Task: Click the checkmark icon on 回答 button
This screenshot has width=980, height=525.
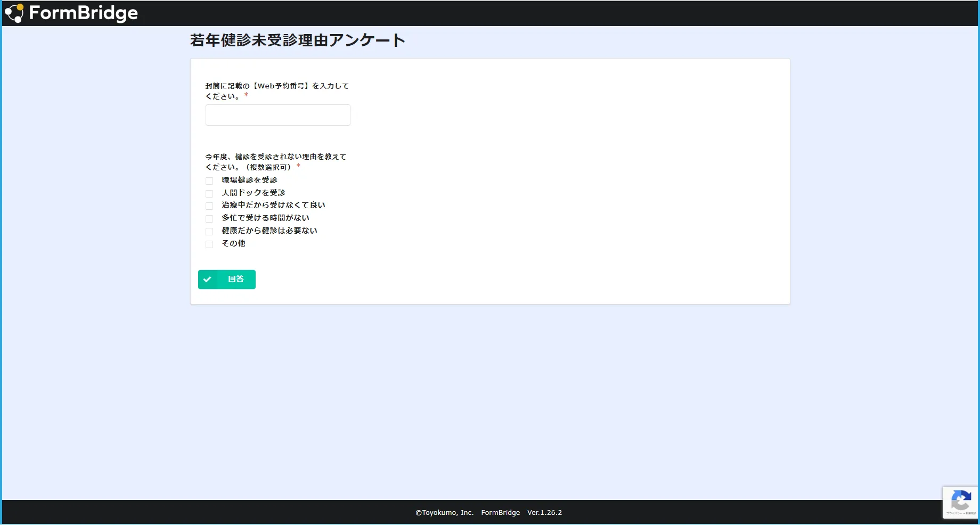Action: pyautogui.click(x=207, y=280)
